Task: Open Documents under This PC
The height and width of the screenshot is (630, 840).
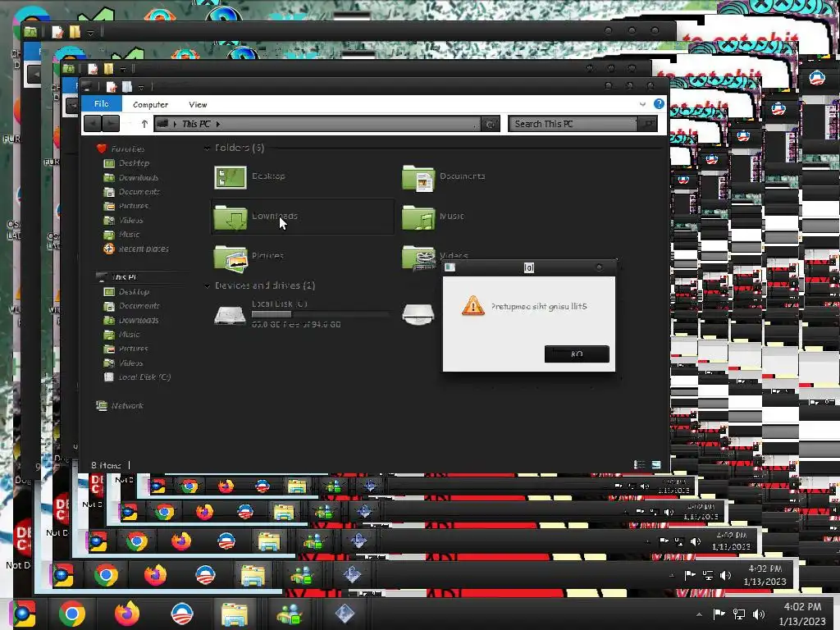Action: click(x=139, y=306)
